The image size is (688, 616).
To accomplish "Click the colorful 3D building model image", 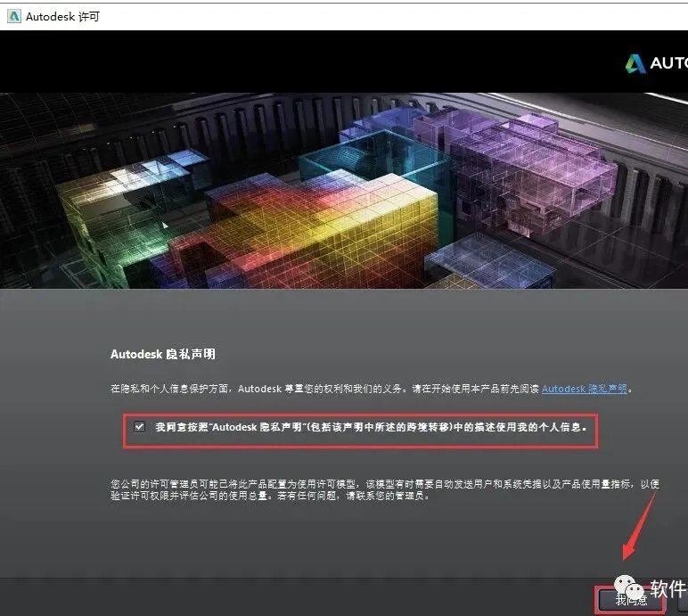I will click(x=344, y=191).
